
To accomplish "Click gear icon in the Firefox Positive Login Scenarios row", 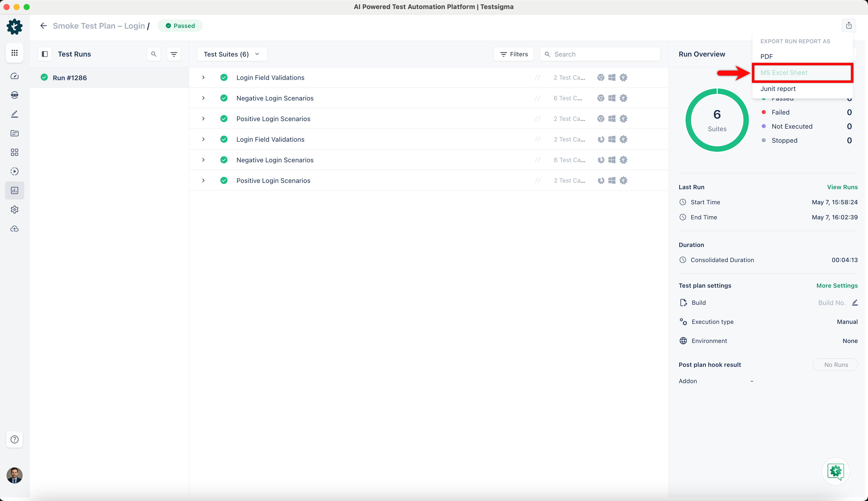I will pos(623,181).
